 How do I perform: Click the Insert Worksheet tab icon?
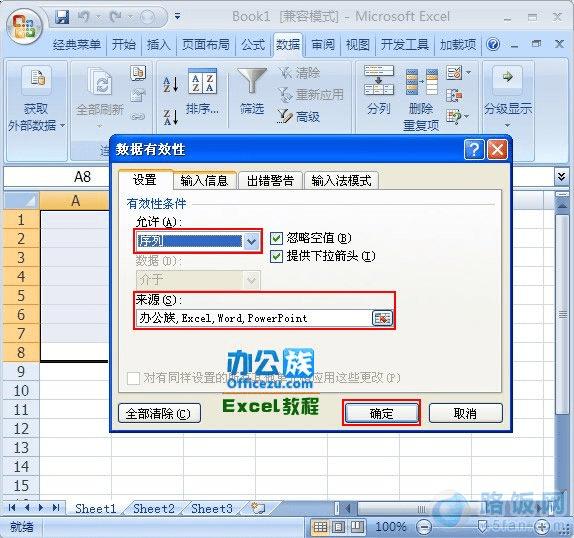click(x=258, y=508)
